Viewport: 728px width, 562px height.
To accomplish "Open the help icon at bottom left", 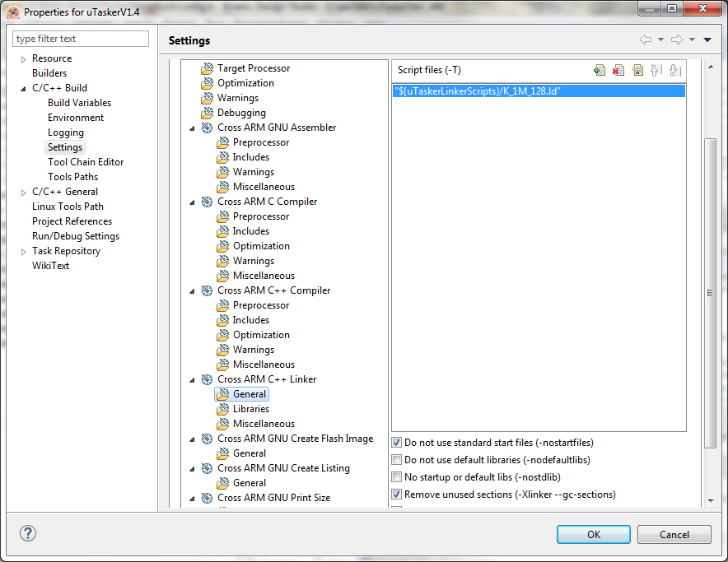I will (28, 533).
